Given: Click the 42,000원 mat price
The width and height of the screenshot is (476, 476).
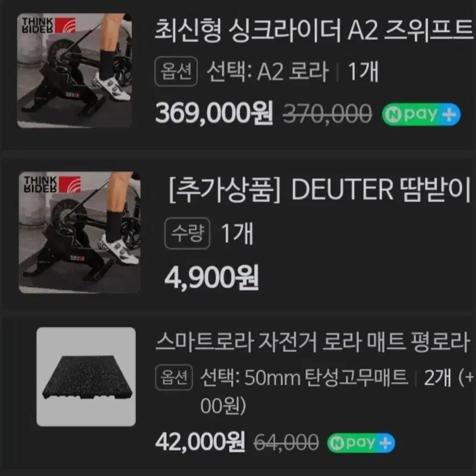Looking at the screenshot, I should (x=200, y=442).
